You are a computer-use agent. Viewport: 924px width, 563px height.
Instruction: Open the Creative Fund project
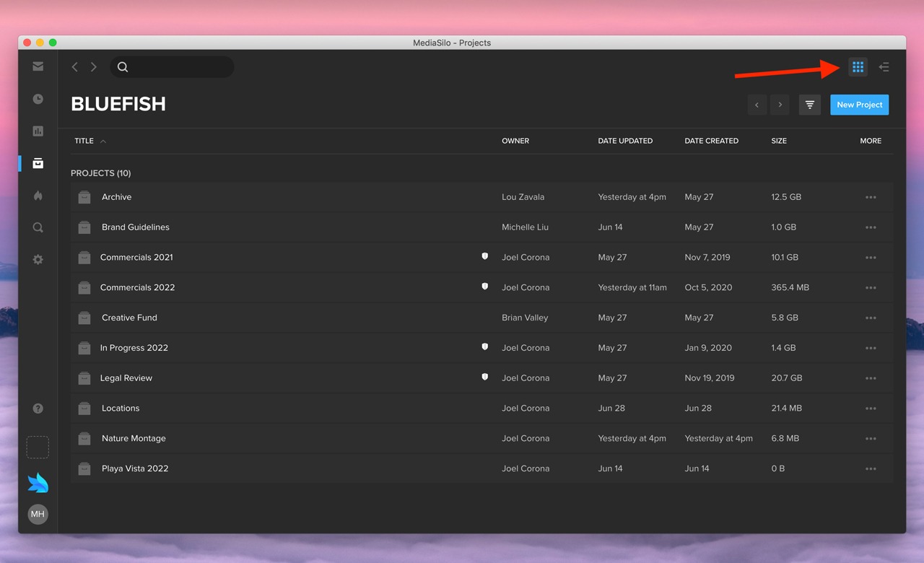tap(129, 318)
